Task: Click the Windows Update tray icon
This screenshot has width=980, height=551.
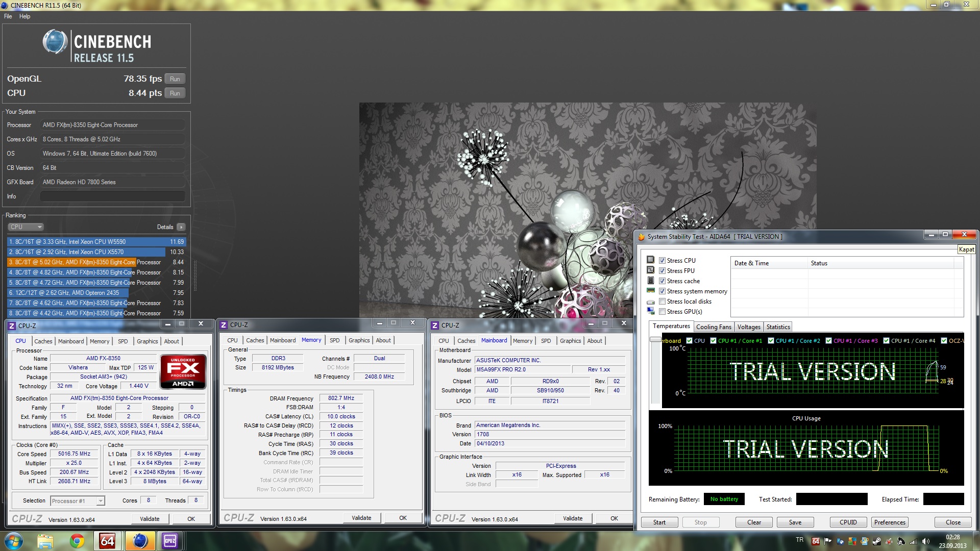Action: [865, 541]
